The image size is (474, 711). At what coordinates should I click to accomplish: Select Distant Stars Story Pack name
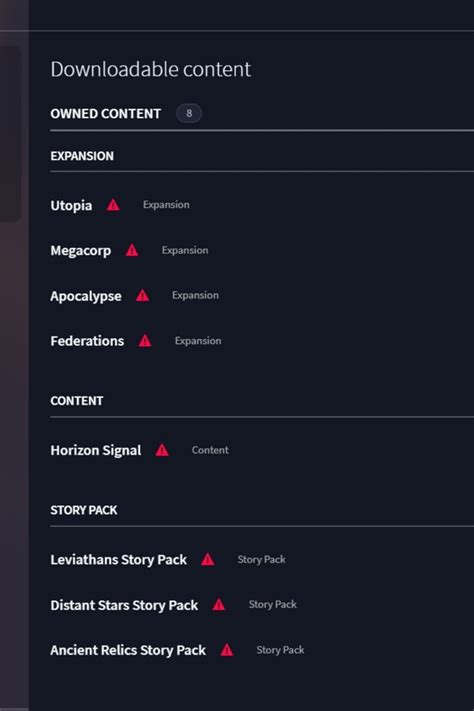(124, 605)
